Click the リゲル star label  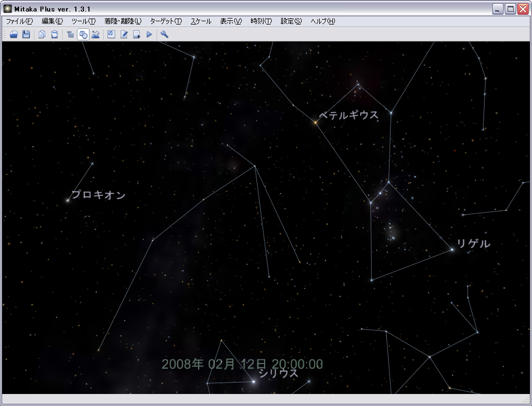coord(473,243)
